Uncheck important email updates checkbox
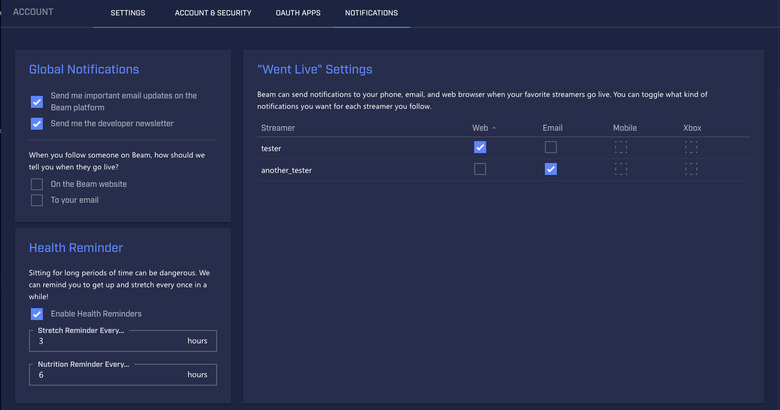 coord(37,102)
